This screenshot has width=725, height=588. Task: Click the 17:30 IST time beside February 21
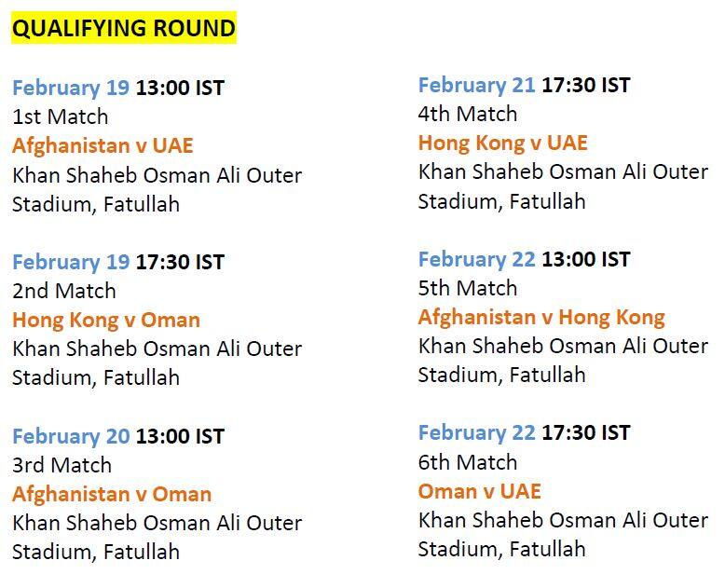coord(586,86)
